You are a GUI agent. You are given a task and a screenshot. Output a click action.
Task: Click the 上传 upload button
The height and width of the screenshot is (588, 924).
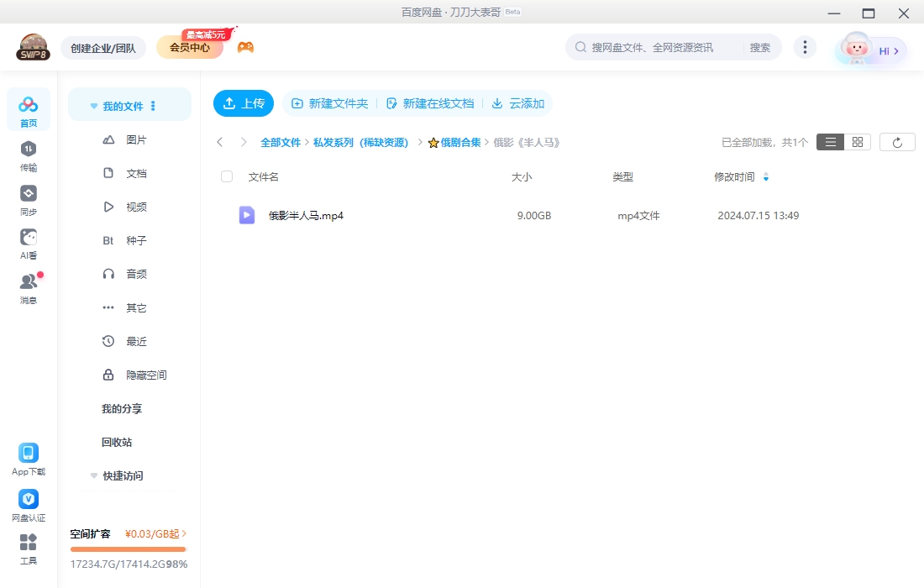[x=243, y=103]
